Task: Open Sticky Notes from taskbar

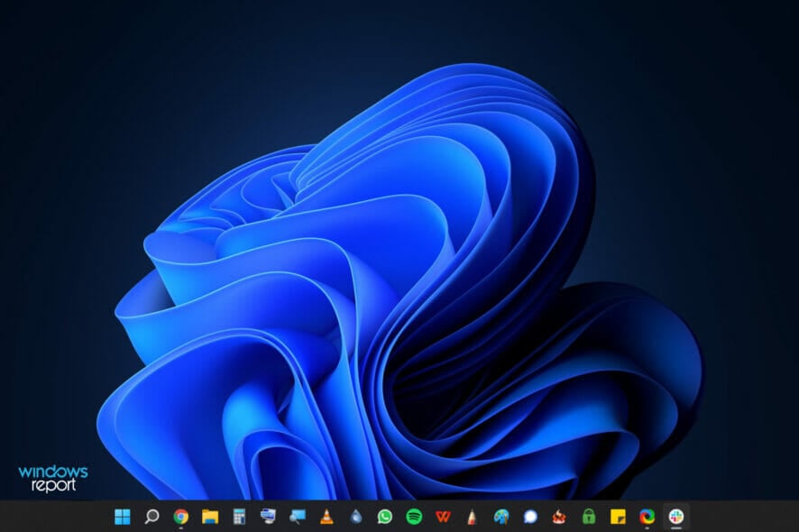Action: tap(618, 516)
